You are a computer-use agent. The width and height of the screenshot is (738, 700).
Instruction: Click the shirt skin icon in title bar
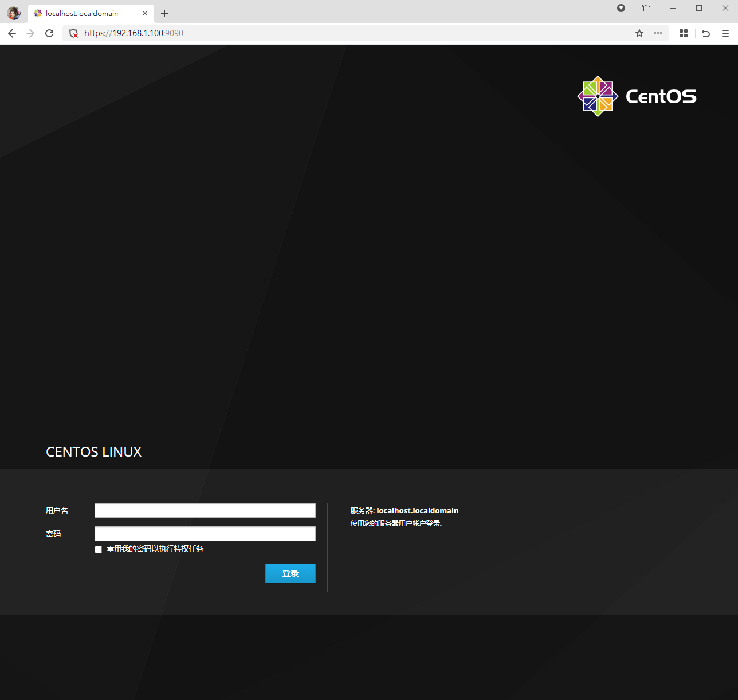[646, 8]
